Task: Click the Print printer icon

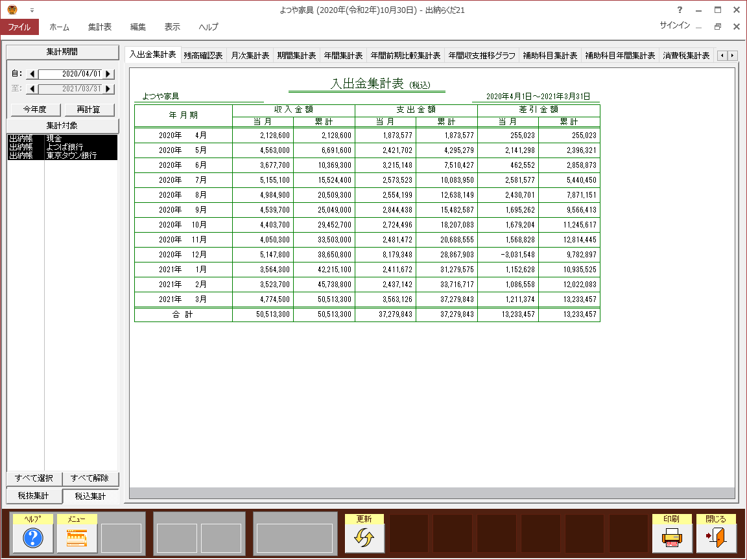Action: (x=672, y=538)
